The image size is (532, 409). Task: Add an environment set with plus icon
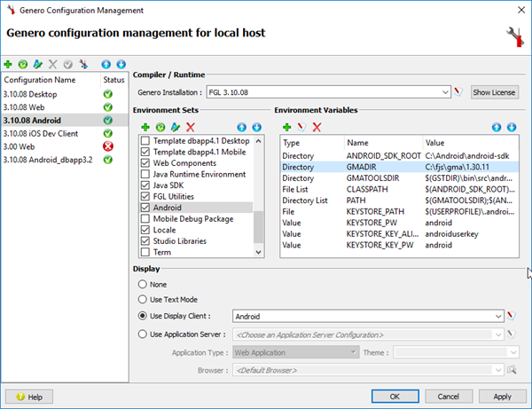145,127
